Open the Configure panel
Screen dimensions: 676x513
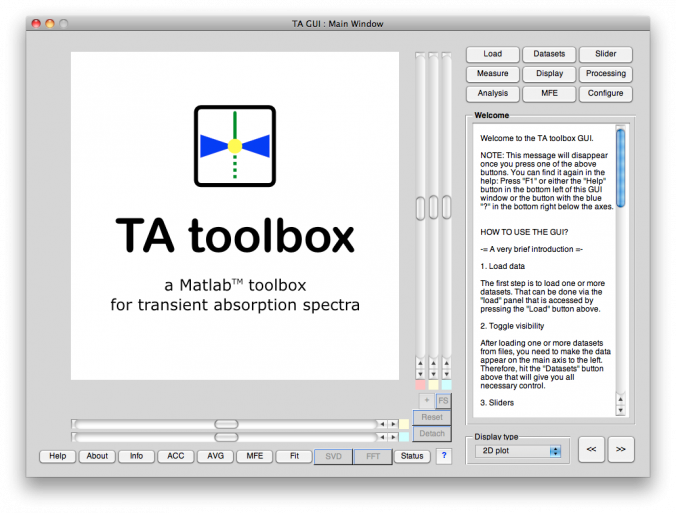pos(605,94)
